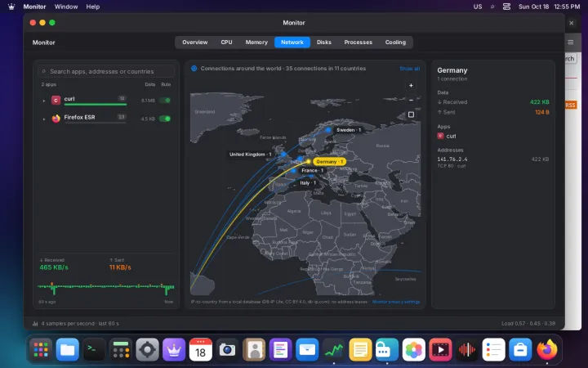This screenshot has height=368, width=588.
Task: Expand the Firefox ESR connections row
Action: tap(44, 119)
